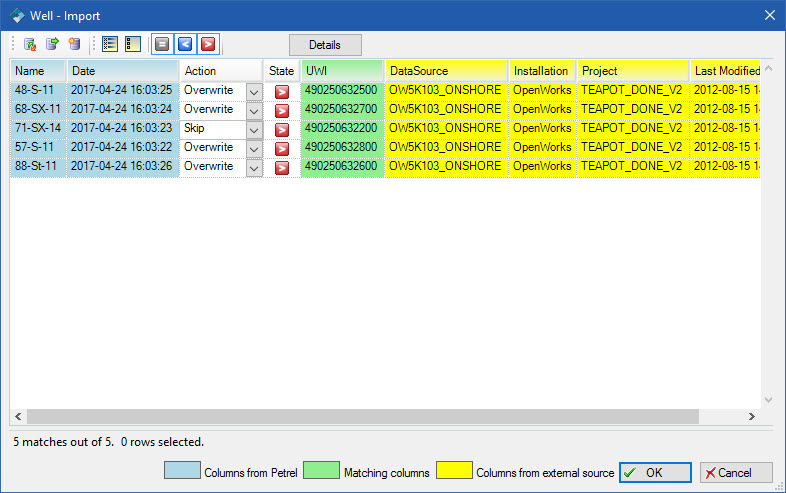786x493 pixels.
Task: Click UWI cell 490250632700
Action: click(341, 109)
